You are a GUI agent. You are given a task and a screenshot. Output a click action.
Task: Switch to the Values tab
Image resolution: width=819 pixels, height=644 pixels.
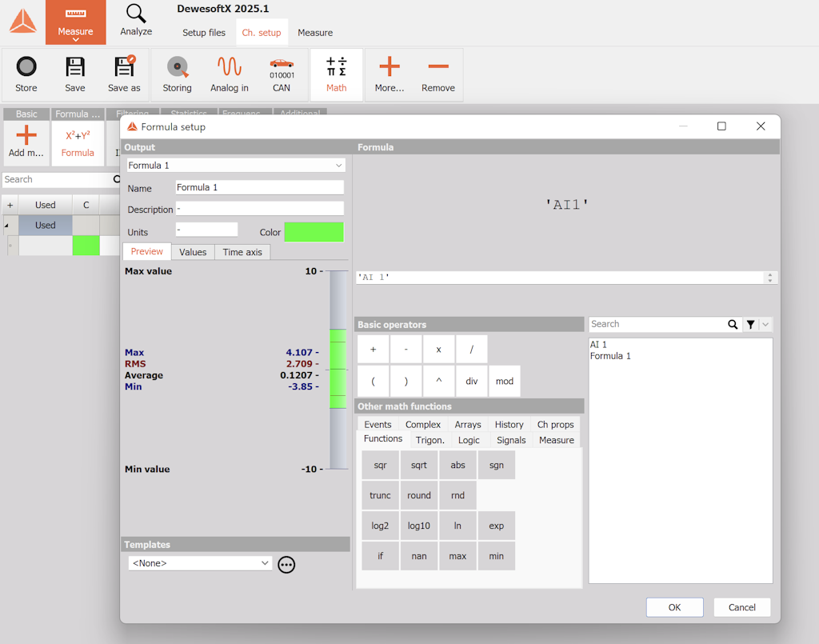tap(193, 252)
